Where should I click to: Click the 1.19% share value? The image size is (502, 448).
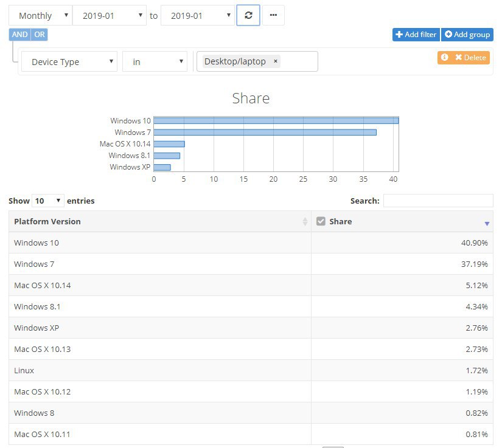pyautogui.click(x=476, y=391)
